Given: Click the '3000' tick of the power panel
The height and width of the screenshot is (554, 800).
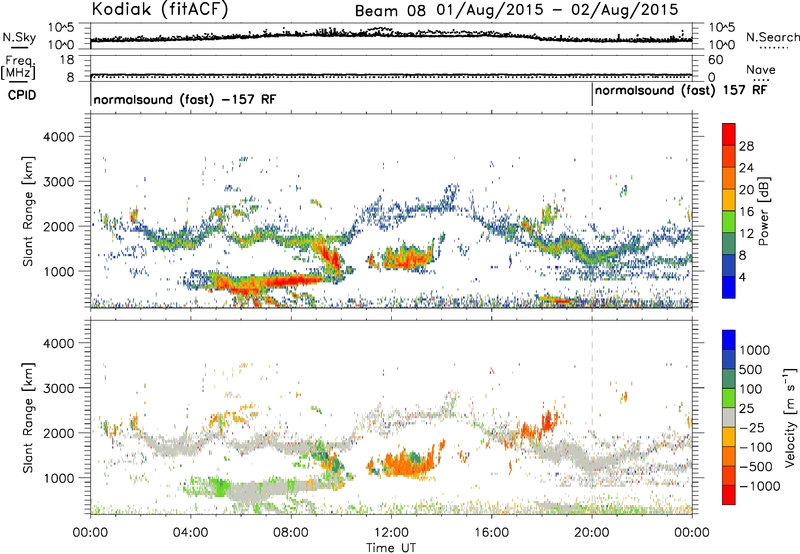Looking at the screenshot, I should coord(58,182).
